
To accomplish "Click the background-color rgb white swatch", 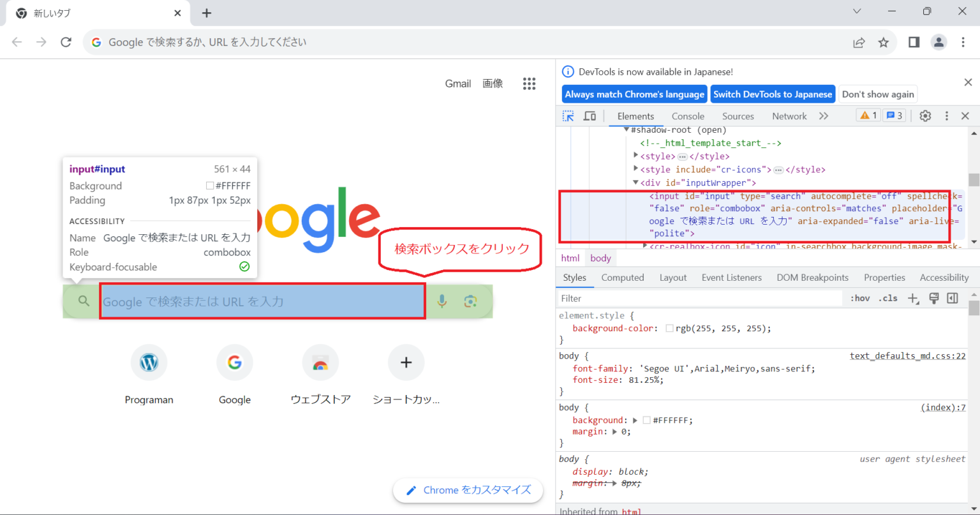I will (669, 329).
